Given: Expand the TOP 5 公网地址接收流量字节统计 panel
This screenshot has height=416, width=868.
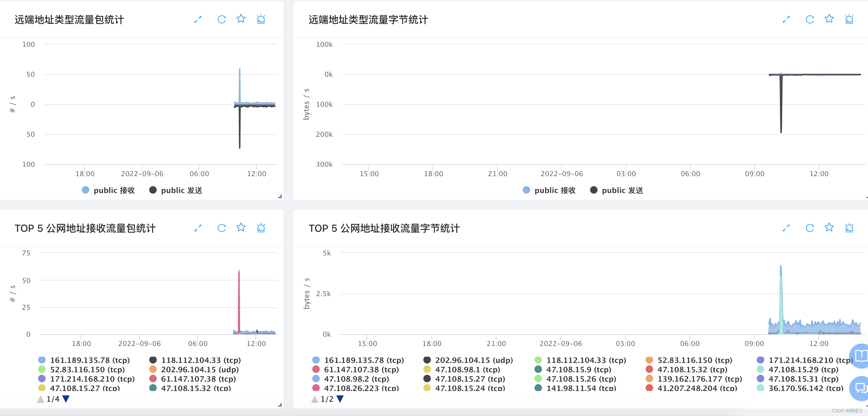Looking at the screenshot, I should (786, 228).
